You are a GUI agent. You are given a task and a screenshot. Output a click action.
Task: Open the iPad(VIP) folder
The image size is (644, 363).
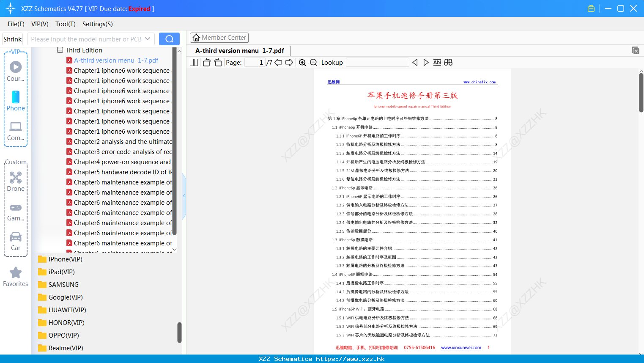56,272
